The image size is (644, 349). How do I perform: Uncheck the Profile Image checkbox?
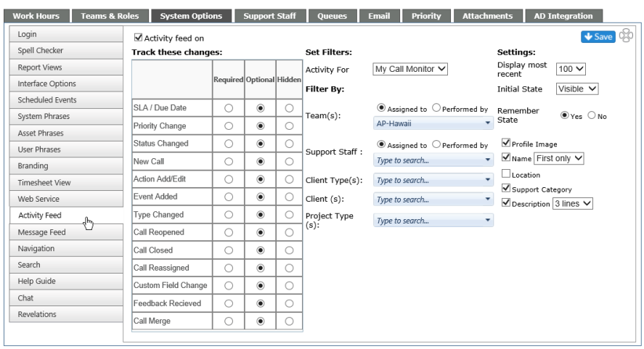click(506, 143)
